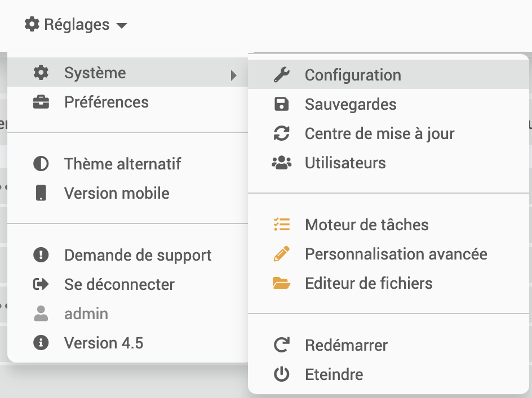Click the Réglages caret arrow
Viewport: 532px width, 398px height.
(x=122, y=25)
